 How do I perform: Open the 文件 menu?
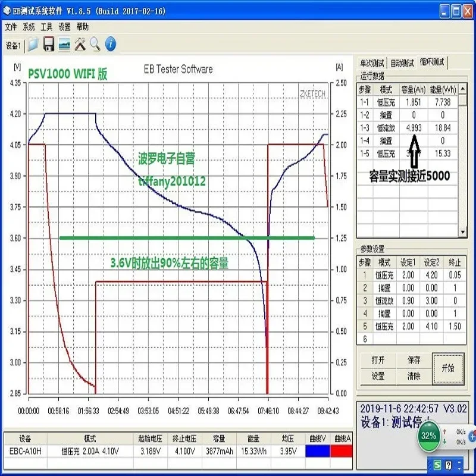tap(11, 27)
